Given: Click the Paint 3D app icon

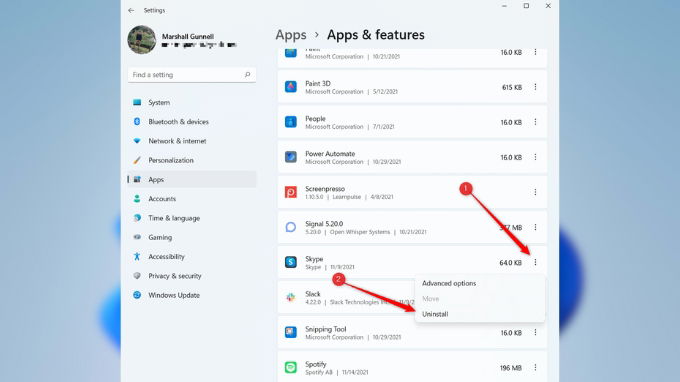Looking at the screenshot, I should point(291,87).
